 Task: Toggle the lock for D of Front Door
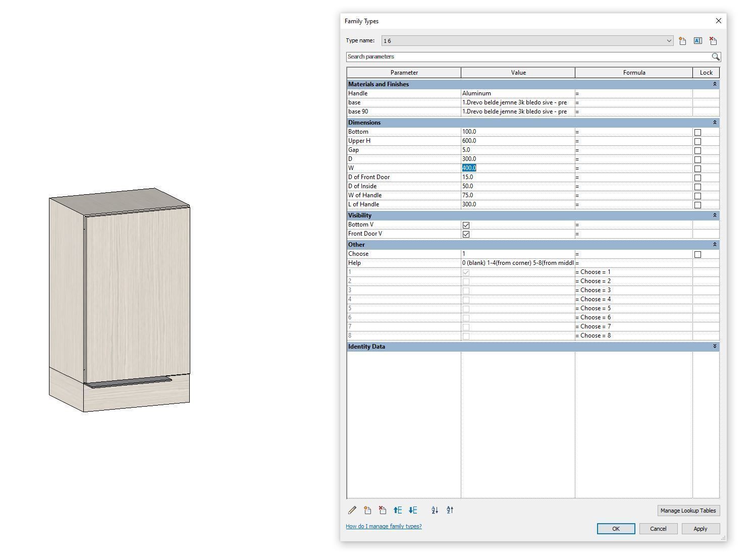pyautogui.click(x=697, y=178)
